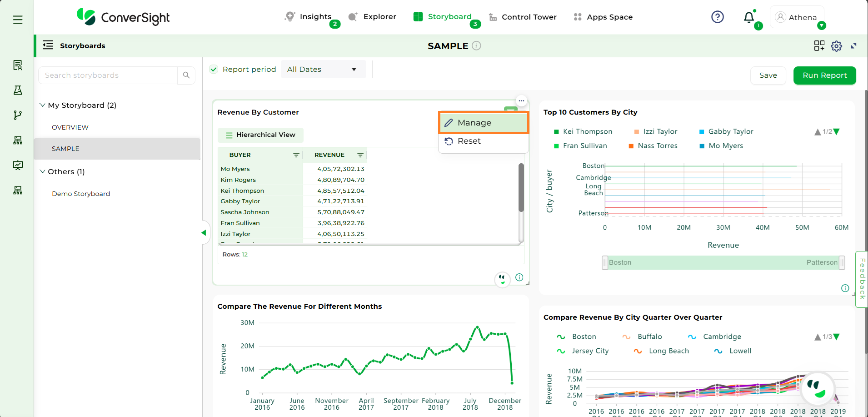Click the search magnifier icon

click(x=186, y=75)
